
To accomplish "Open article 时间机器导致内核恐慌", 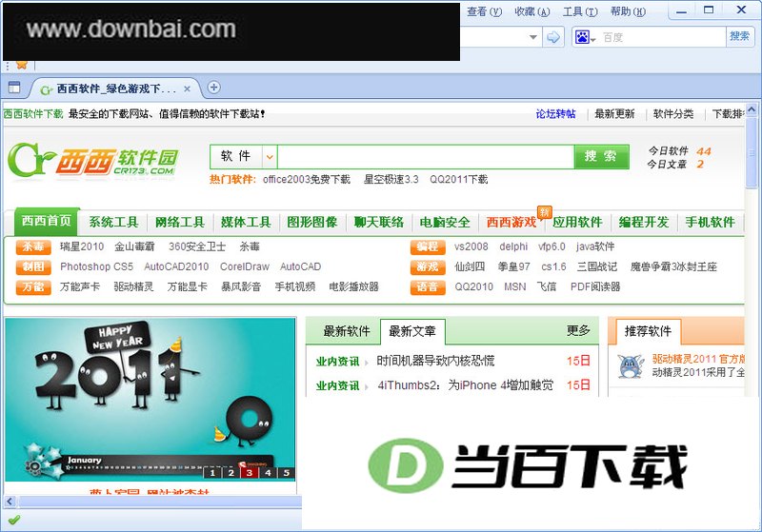I will click(x=435, y=361).
